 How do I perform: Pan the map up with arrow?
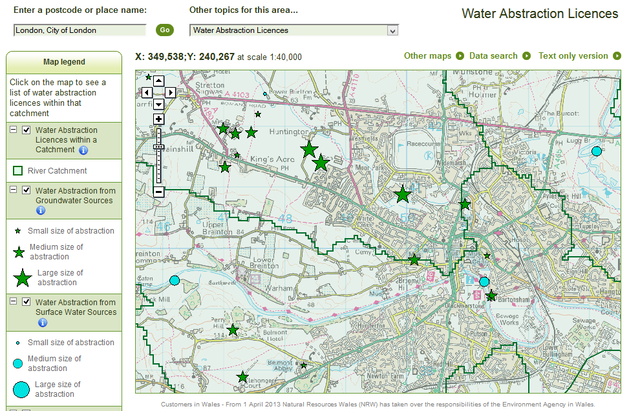(x=159, y=80)
